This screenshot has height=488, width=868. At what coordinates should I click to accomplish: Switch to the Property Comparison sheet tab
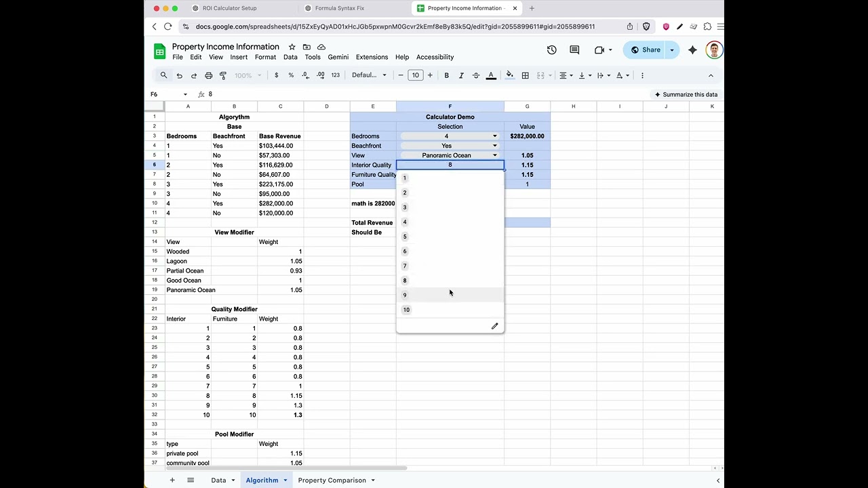point(332,481)
